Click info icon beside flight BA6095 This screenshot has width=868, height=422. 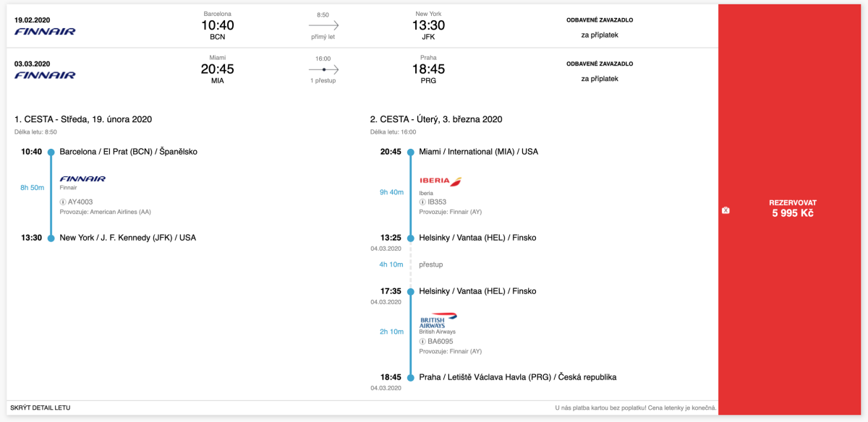point(422,341)
